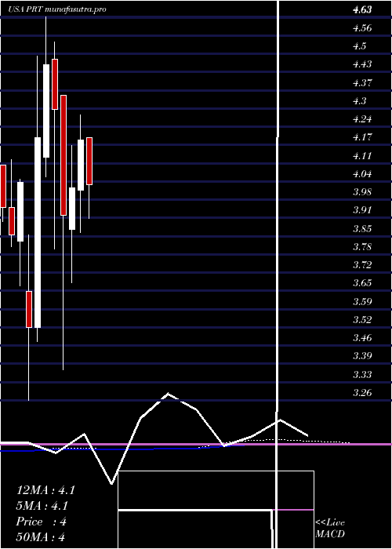Click the 3.39 price axis label
Image resolution: width=392 pixels, height=549 pixels.
click(x=362, y=356)
